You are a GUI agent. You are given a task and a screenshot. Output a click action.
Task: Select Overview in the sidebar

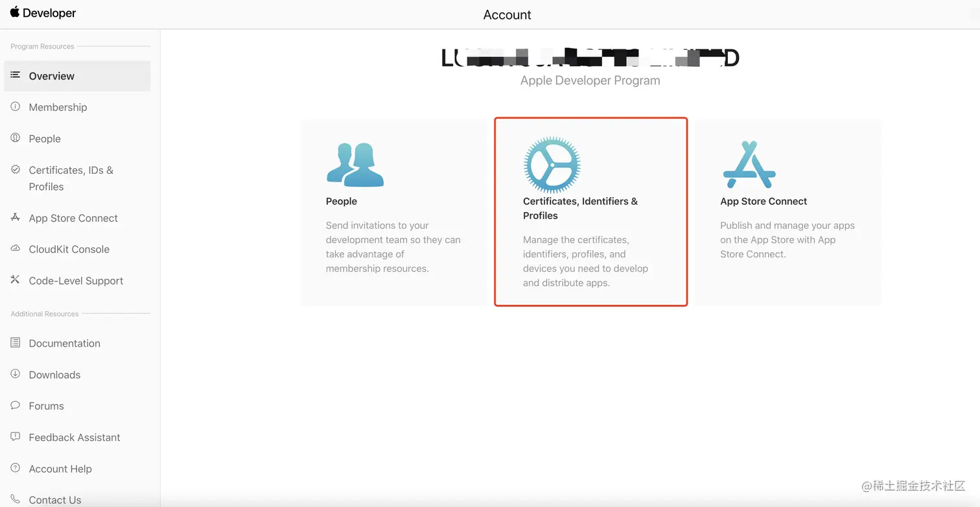(x=77, y=76)
